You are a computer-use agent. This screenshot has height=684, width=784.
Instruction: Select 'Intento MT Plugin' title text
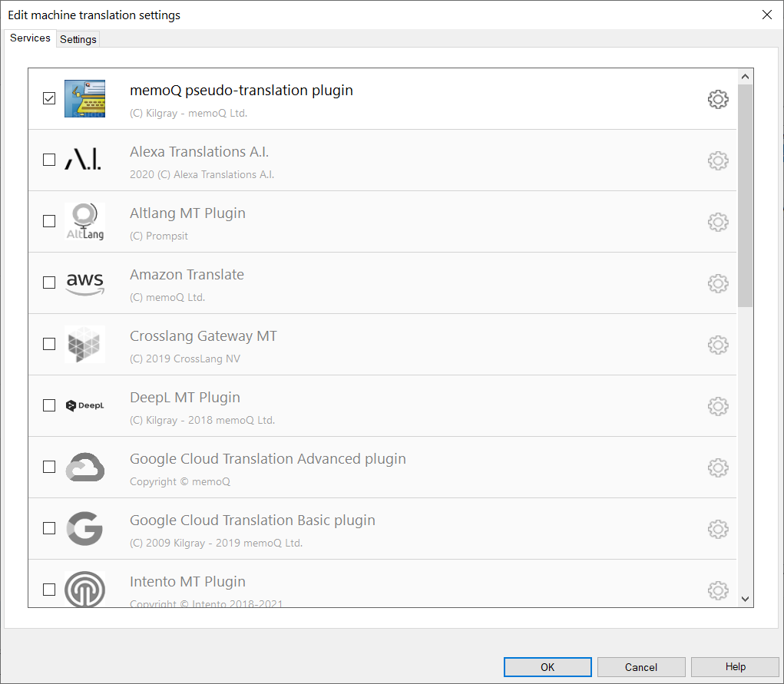(187, 582)
